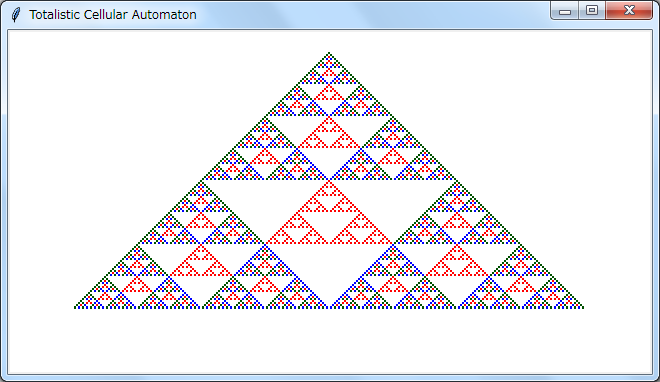Viewport: 660px width, 382px height.
Task: Minimize the Totalistic Cellular Automaton window
Action: pyautogui.click(x=565, y=11)
